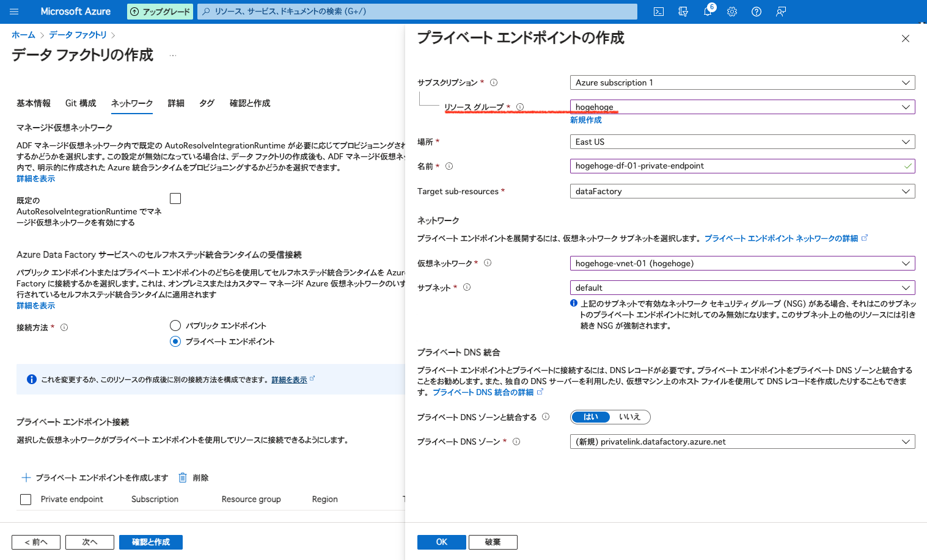Sort by the Resource group column header
This screenshot has height=560, width=927.
click(x=251, y=500)
